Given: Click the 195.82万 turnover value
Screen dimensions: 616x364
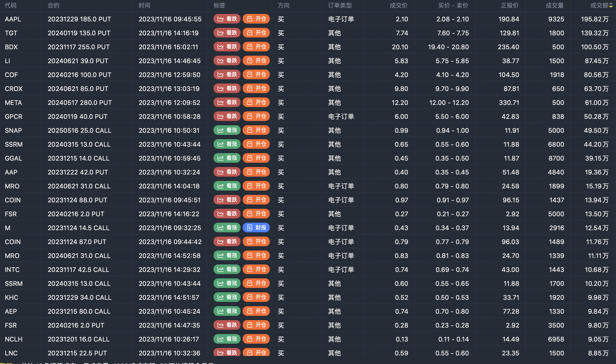Looking at the screenshot, I should [x=595, y=19].
